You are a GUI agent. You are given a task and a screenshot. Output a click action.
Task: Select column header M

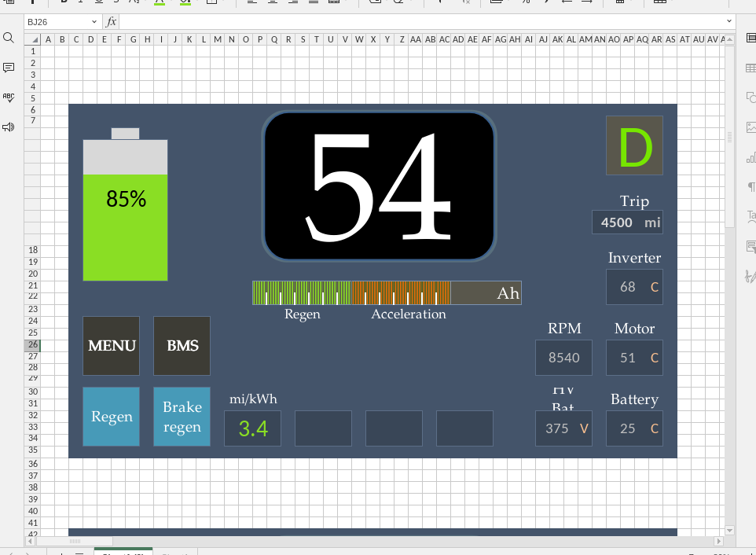point(218,39)
